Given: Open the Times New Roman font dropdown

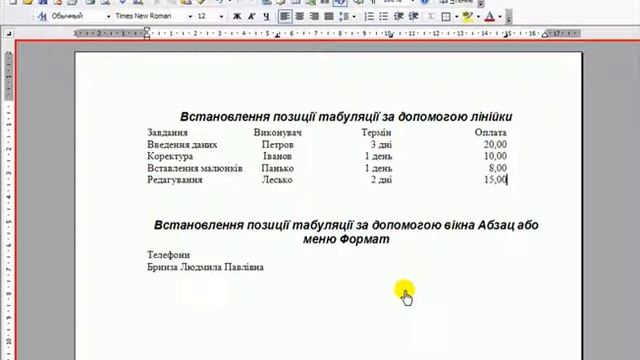Looking at the screenshot, I should [x=190, y=17].
